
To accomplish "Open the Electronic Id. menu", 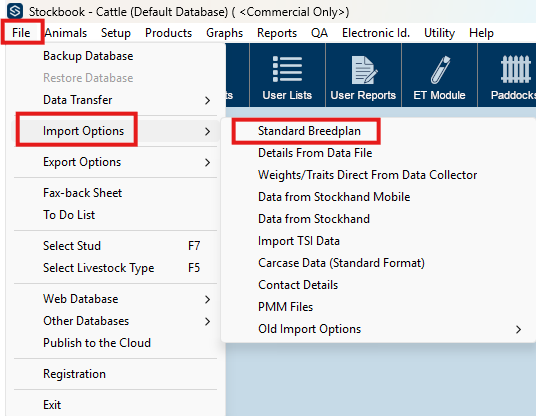I will click(x=376, y=33).
